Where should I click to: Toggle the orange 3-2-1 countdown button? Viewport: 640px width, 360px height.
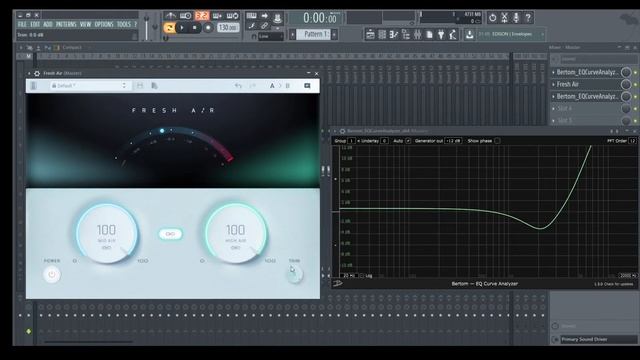[x=202, y=16]
